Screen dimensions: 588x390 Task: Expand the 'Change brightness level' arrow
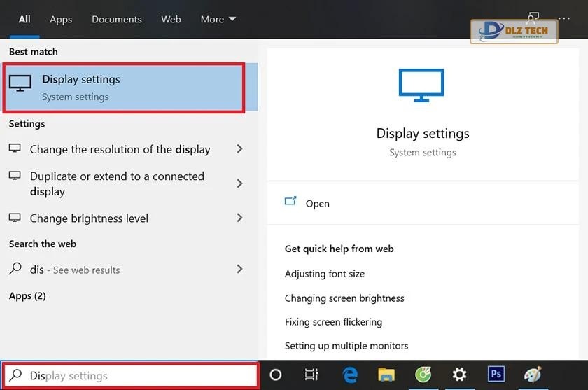(239, 218)
